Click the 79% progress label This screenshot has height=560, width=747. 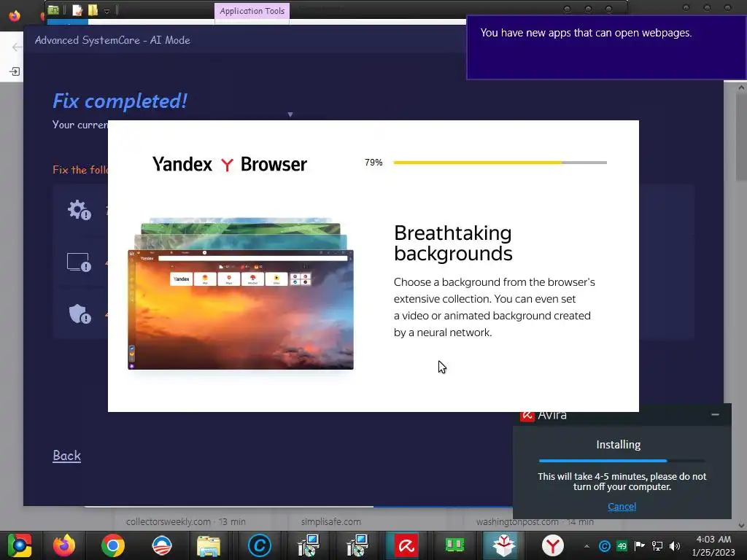point(373,163)
